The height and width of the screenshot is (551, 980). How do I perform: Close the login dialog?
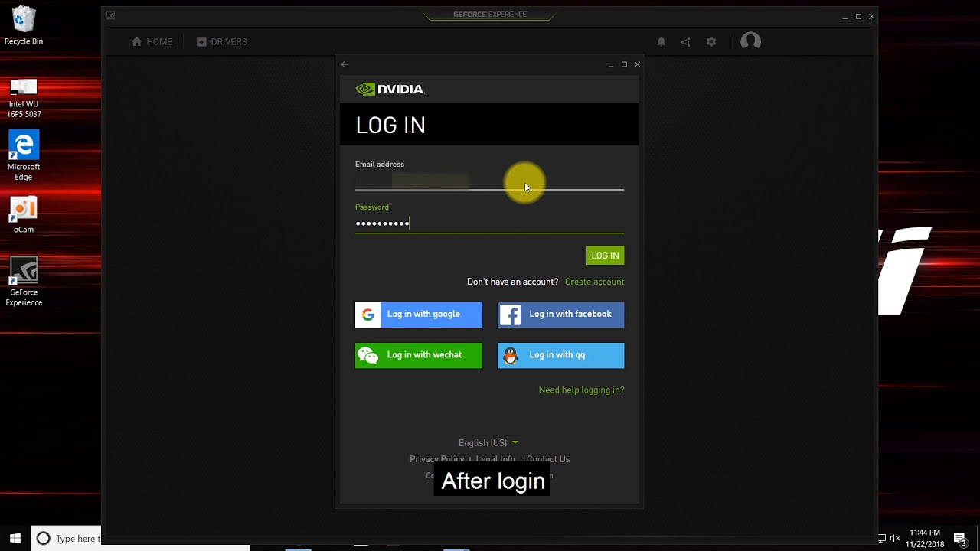pos(637,64)
